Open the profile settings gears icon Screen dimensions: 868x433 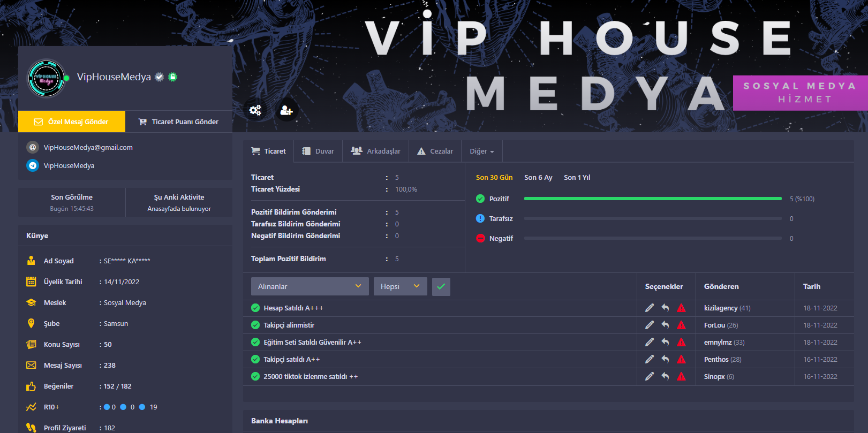(255, 110)
